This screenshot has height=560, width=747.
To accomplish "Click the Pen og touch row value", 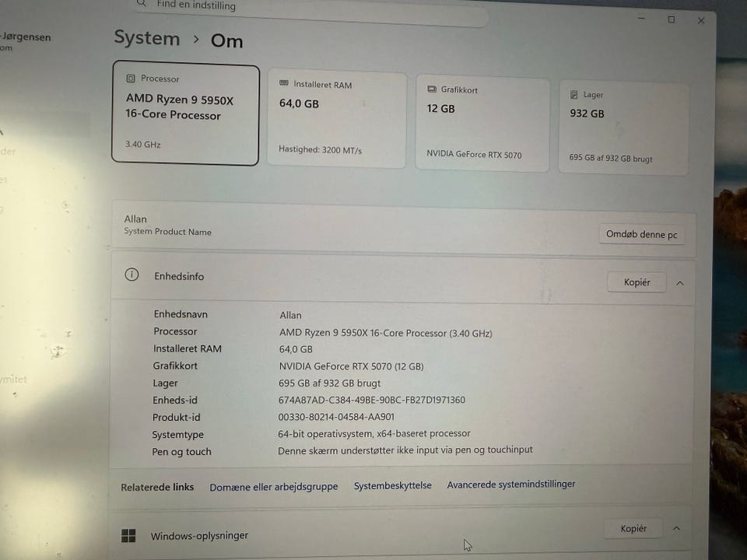I will [x=405, y=450].
